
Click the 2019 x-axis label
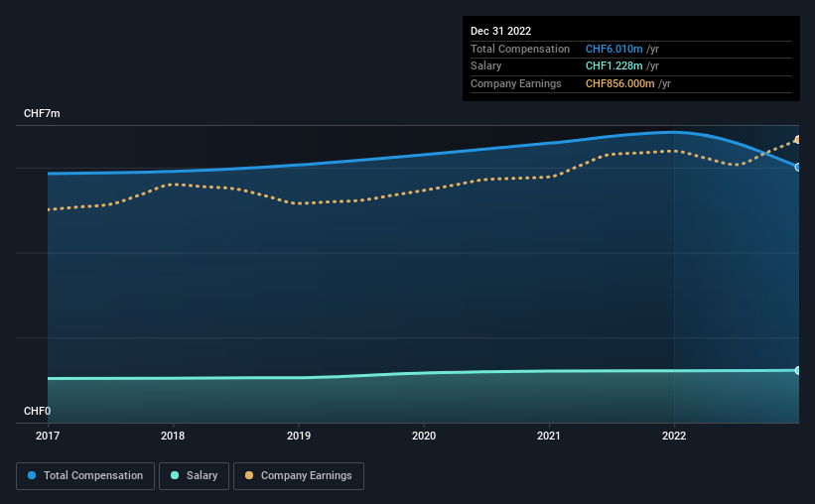pos(299,436)
